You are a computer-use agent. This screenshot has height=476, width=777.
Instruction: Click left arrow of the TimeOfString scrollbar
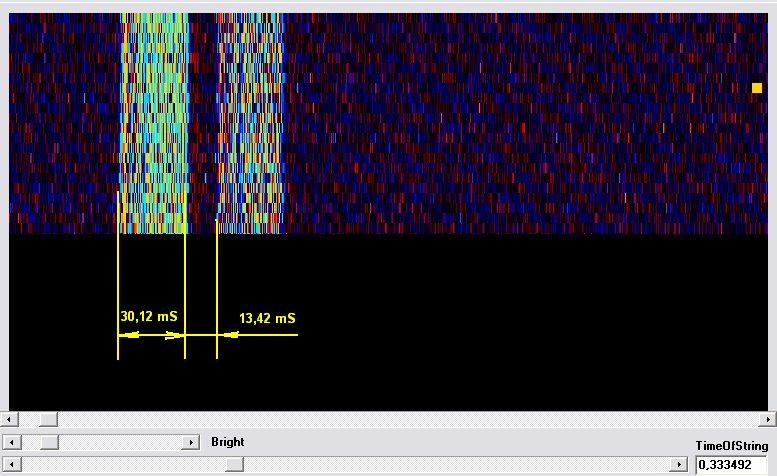(x=12, y=464)
